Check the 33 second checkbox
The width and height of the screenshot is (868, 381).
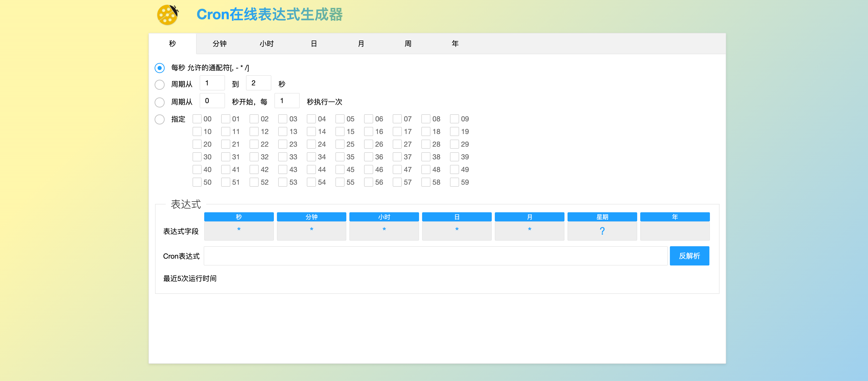click(283, 157)
